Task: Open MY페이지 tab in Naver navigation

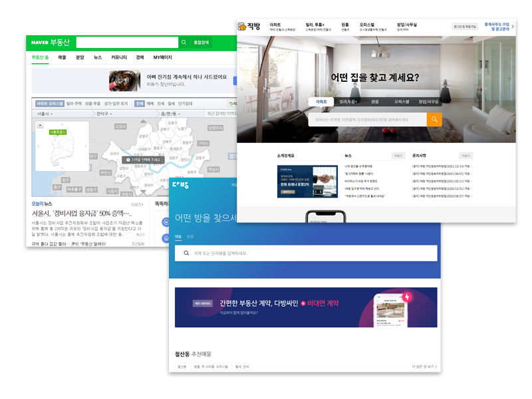Action: click(162, 57)
